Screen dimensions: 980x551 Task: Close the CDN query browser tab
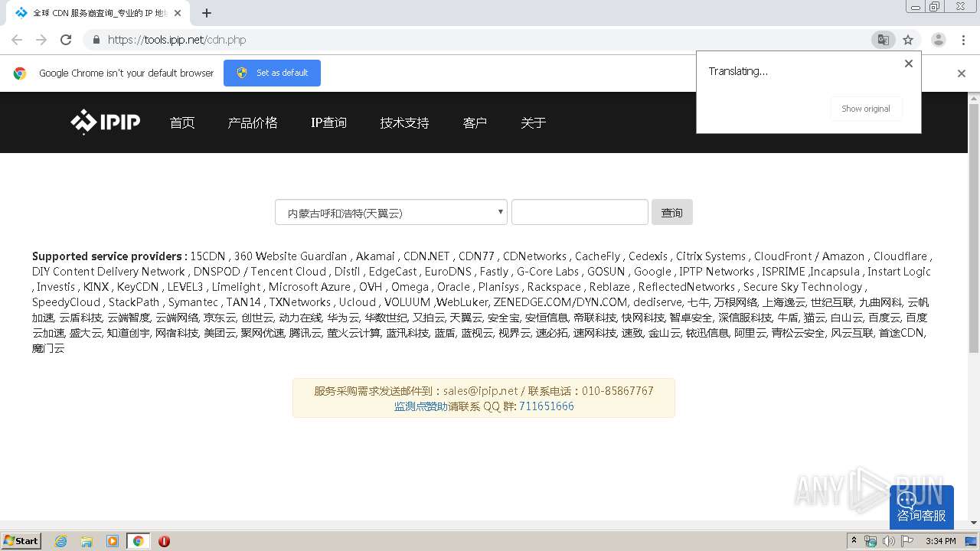178,13
